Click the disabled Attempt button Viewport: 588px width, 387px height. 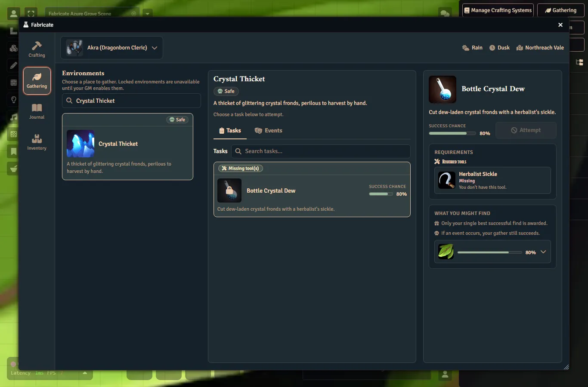pos(526,130)
